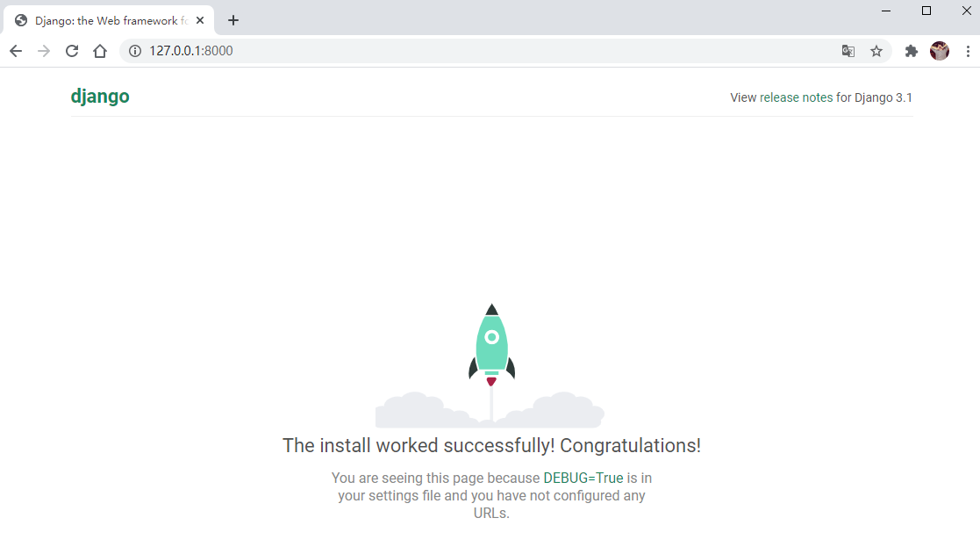Open the extensions puzzle icon
This screenshot has width=980, height=554.
[x=912, y=51]
